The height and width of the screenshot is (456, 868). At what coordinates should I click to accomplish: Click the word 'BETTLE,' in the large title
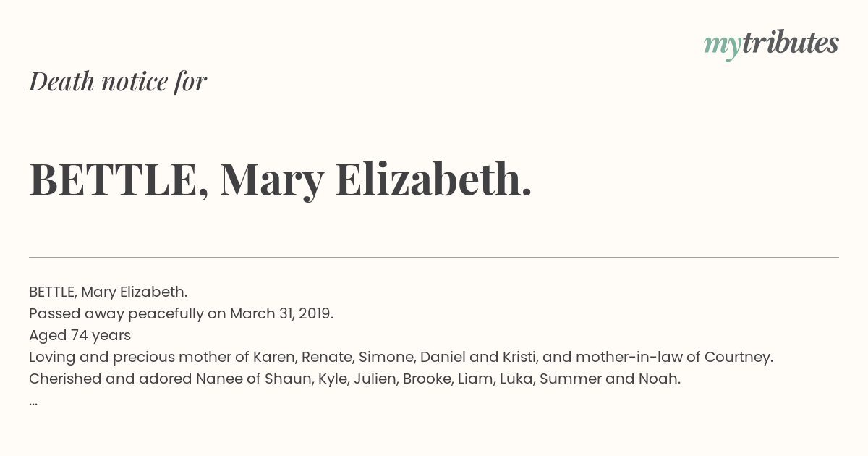119,180
